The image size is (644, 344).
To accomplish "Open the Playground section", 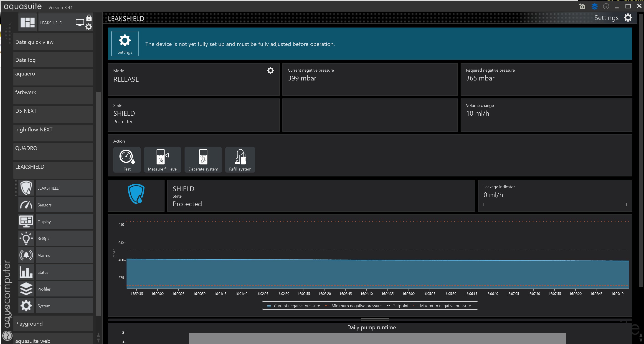I will tap(53, 324).
